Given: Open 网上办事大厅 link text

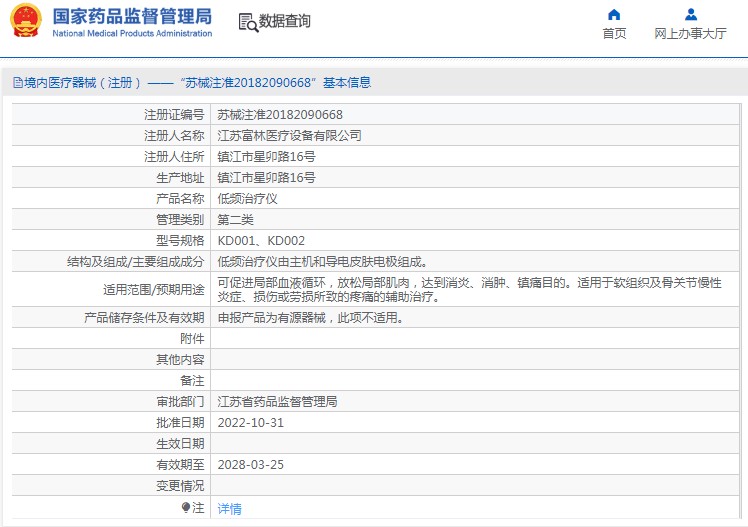Looking at the screenshot, I should (690, 33).
